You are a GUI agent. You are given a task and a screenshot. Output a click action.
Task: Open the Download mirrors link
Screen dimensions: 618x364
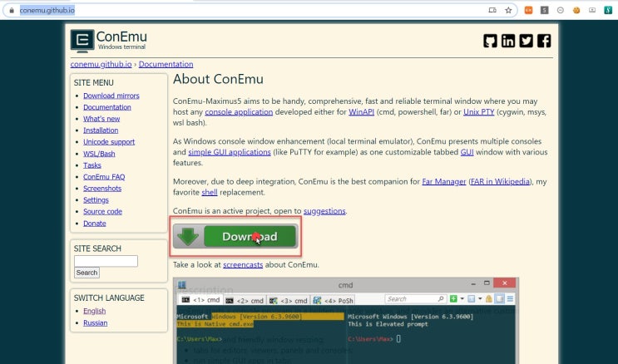click(x=111, y=96)
